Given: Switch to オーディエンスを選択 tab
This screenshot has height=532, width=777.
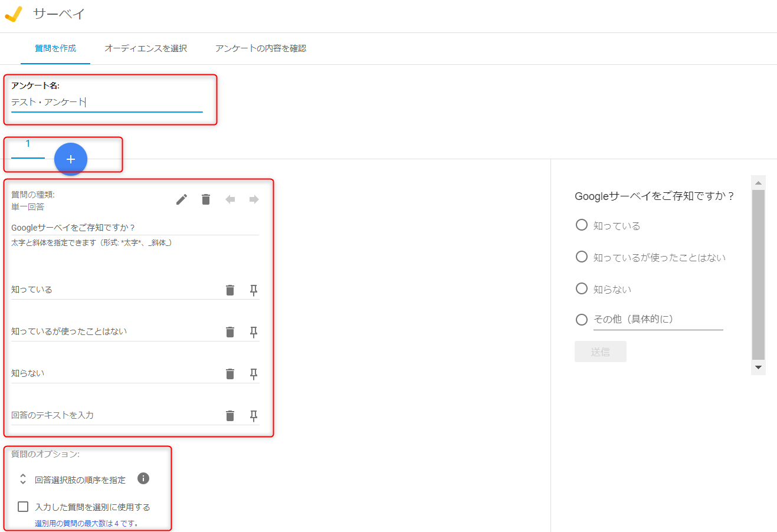Looking at the screenshot, I should click(146, 48).
